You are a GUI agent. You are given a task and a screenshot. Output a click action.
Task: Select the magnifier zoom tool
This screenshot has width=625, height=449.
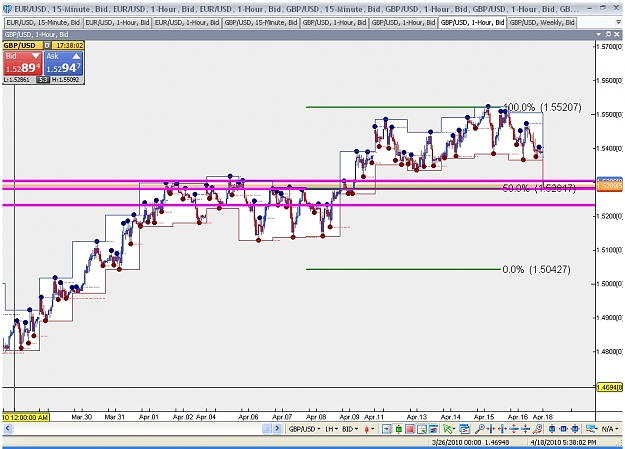pyautogui.click(x=480, y=429)
